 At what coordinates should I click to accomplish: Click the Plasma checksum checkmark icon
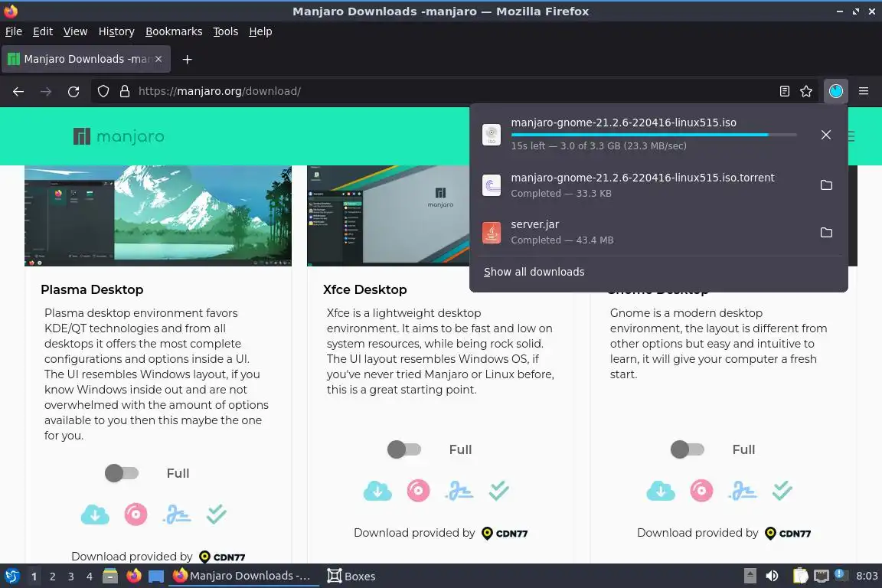pos(217,513)
